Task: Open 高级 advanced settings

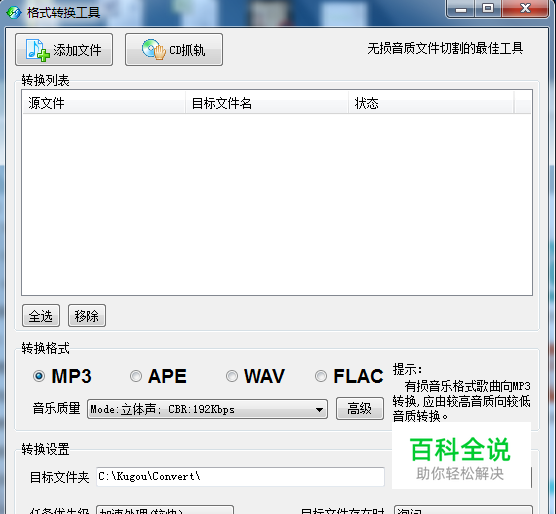Action: click(x=360, y=409)
